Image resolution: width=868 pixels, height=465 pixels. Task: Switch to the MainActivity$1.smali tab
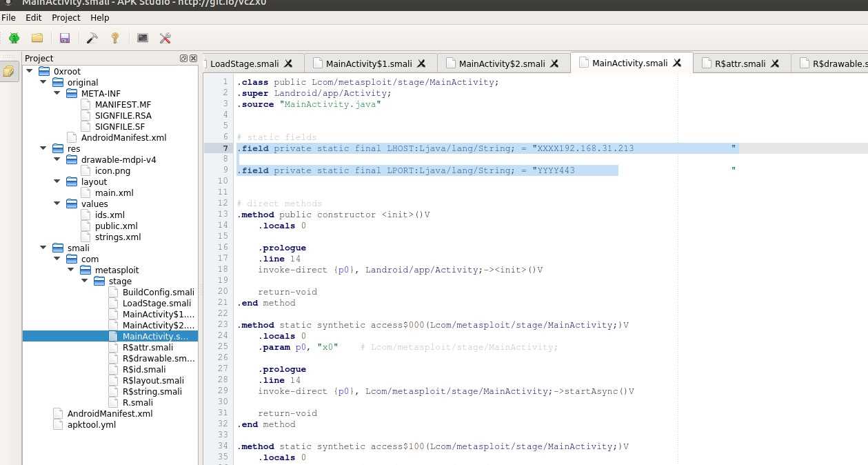(x=369, y=63)
